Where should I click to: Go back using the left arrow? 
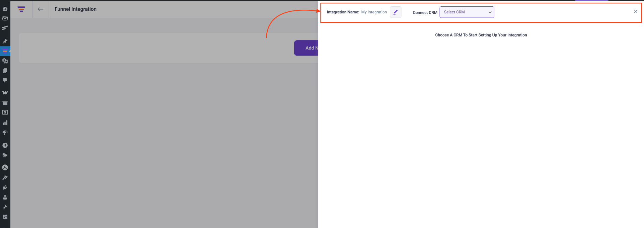[41, 9]
